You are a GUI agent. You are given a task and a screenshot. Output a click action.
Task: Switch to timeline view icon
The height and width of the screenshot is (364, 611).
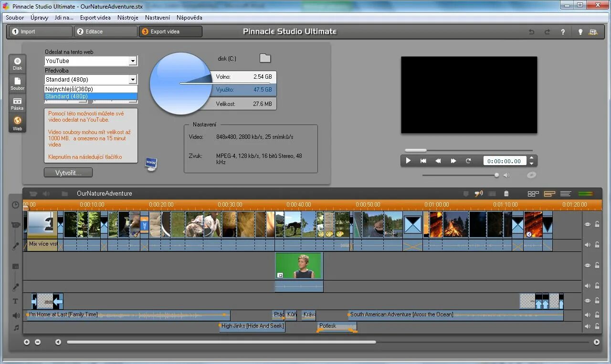(549, 194)
